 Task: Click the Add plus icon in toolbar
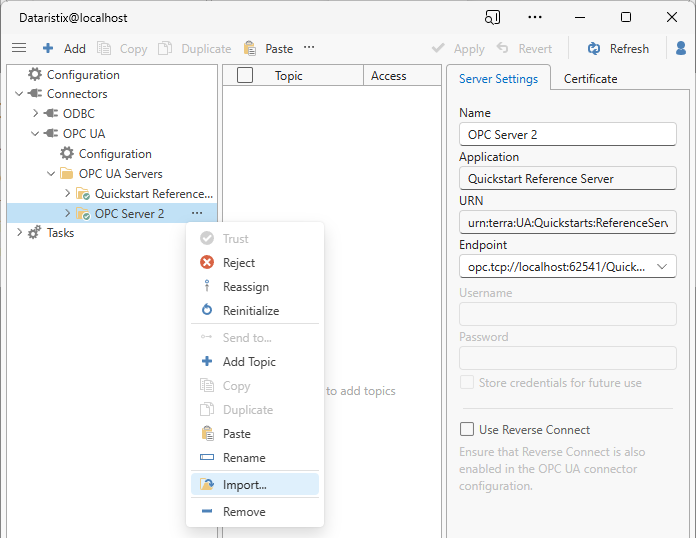[48, 48]
